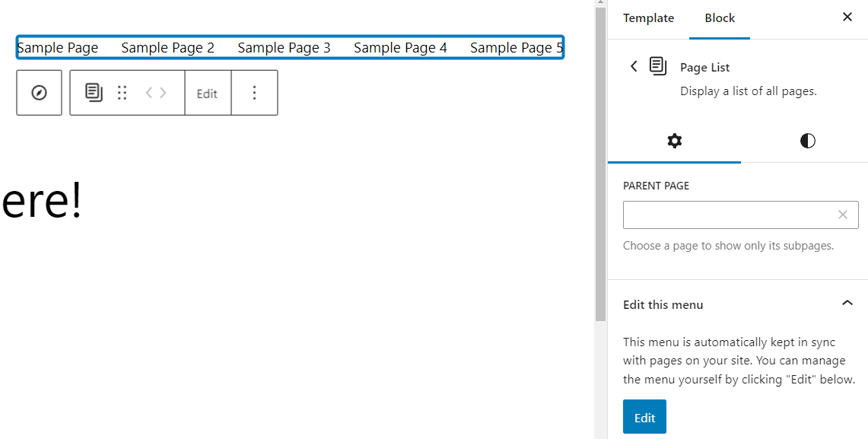868x439 pixels.
Task: Collapse the Edit this menu panel
Action: (847, 304)
